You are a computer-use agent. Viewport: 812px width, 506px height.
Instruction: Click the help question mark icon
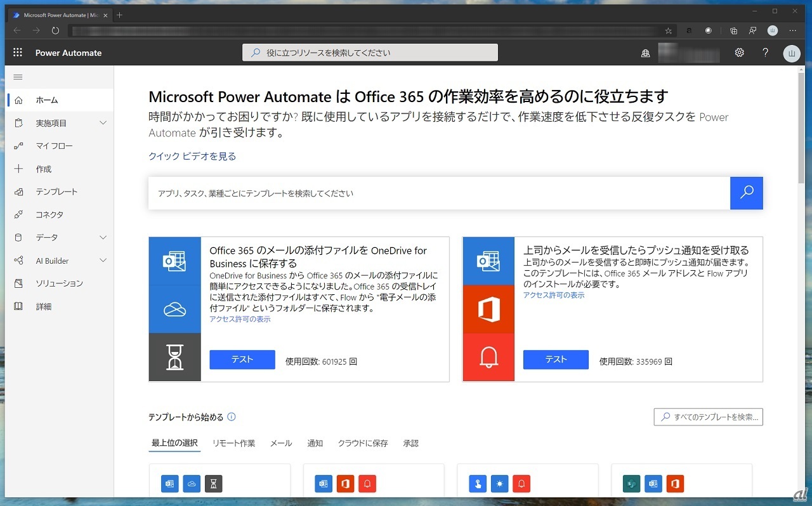pyautogui.click(x=766, y=53)
